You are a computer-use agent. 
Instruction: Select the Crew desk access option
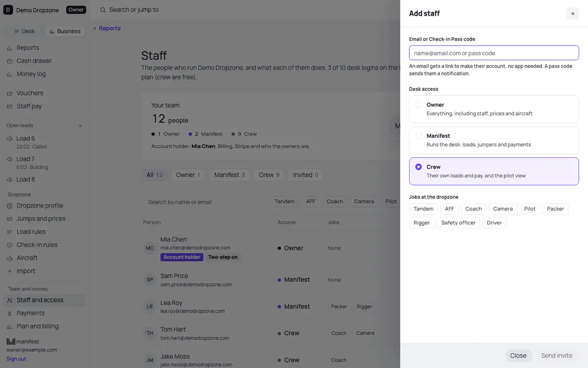(x=494, y=171)
